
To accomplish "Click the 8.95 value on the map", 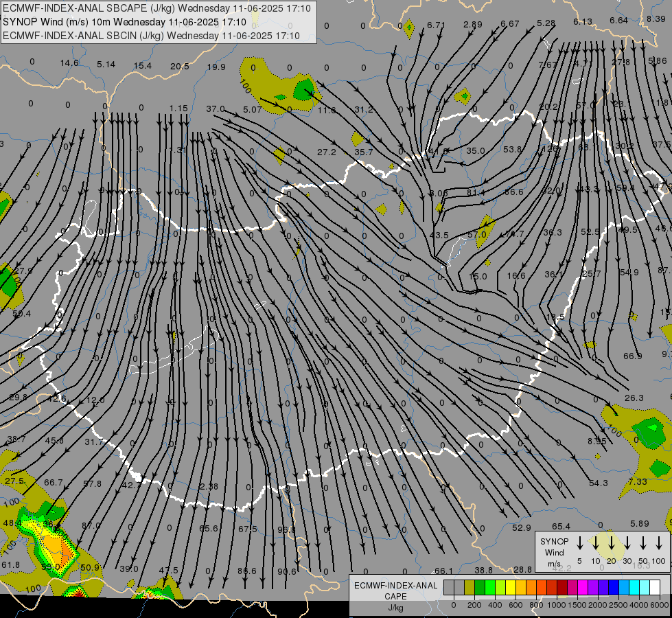I will pyautogui.click(x=597, y=441).
